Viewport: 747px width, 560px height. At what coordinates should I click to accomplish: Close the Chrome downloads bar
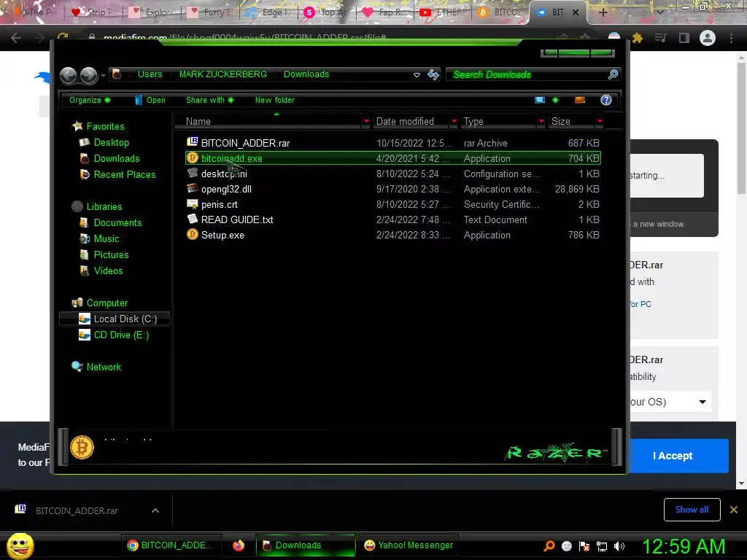(734, 510)
